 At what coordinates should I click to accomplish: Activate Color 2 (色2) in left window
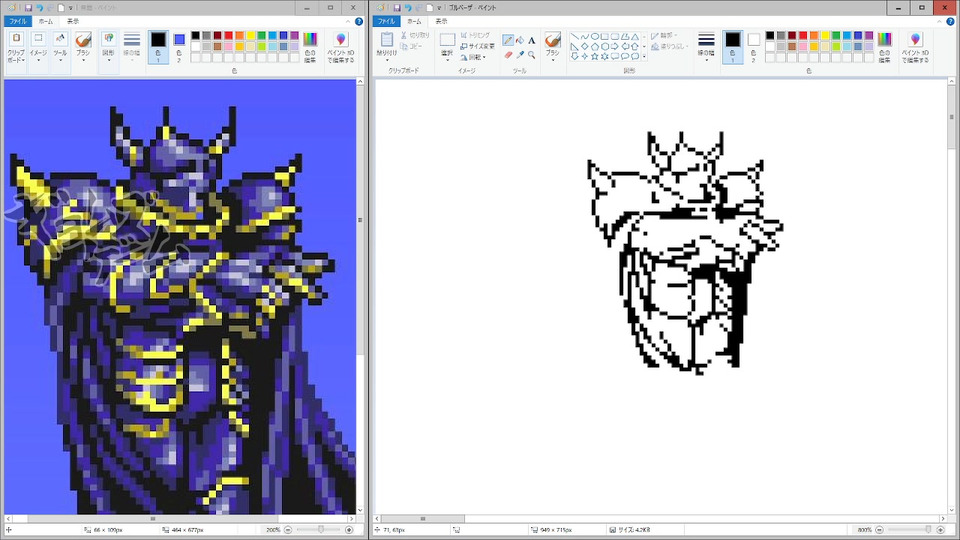179,47
